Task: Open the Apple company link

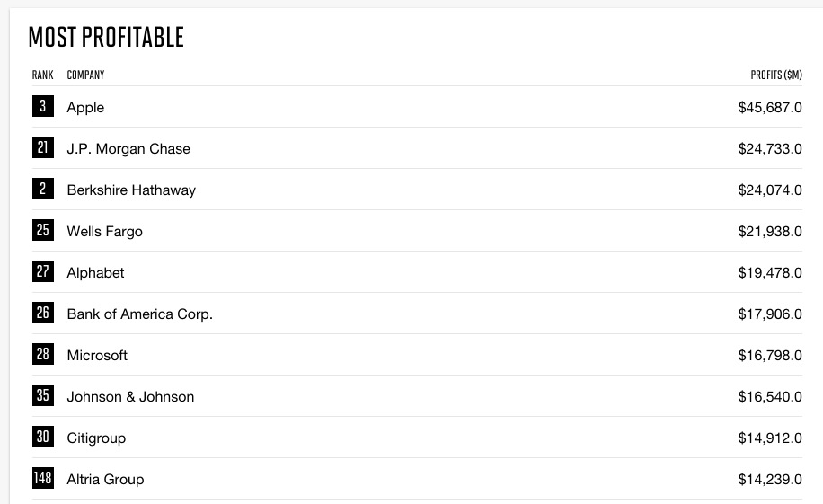Action: [x=85, y=108]
